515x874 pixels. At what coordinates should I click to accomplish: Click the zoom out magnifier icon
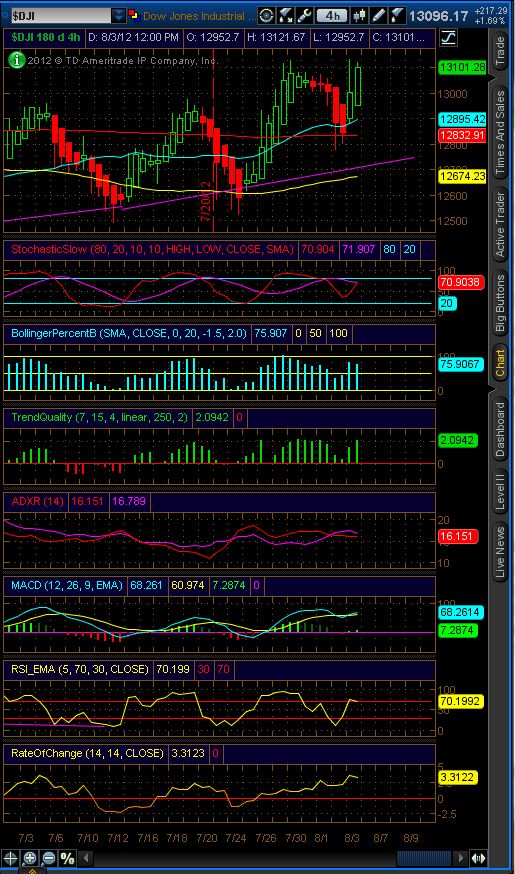click(x=48, y=858)
